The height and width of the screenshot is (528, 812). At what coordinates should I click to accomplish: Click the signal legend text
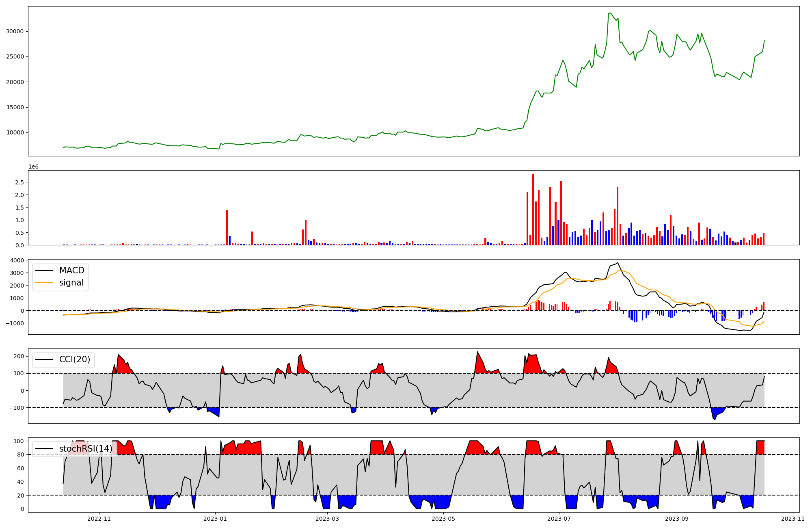coord(71,283)
